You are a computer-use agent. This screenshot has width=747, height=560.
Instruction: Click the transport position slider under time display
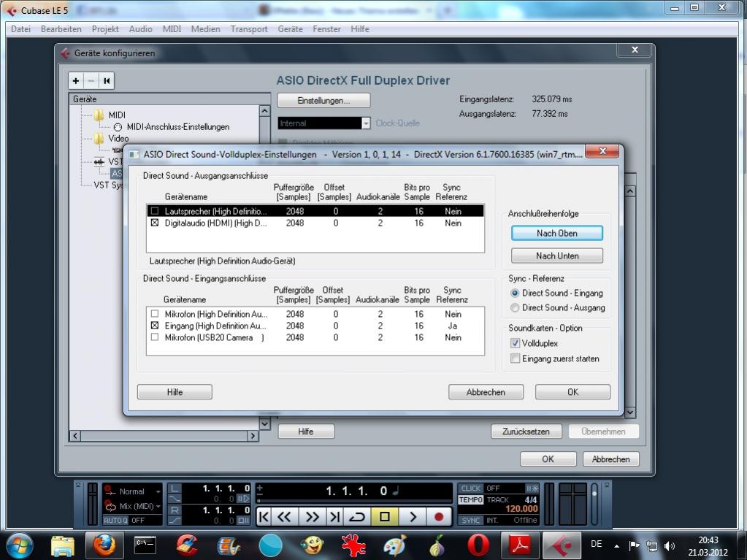(x=354, y=500)
